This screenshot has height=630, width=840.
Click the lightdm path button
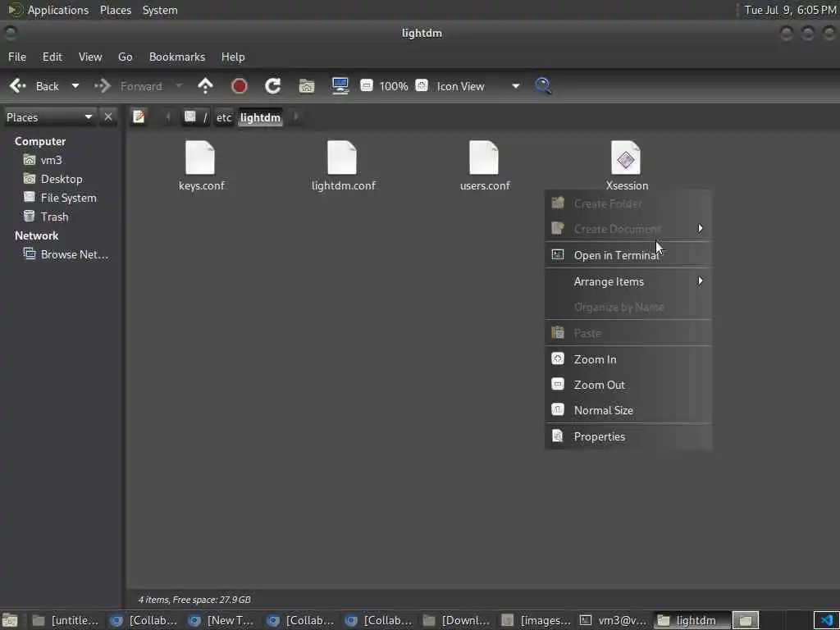coord(260,117)
